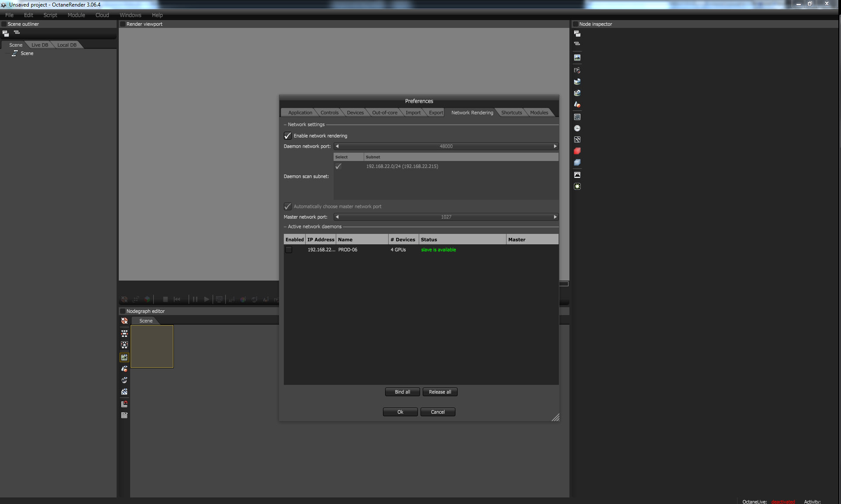Uncheck Enable network rendering checkbox
Screen dimensions: 841x504
pyautogui.click(x=288, y=136)
